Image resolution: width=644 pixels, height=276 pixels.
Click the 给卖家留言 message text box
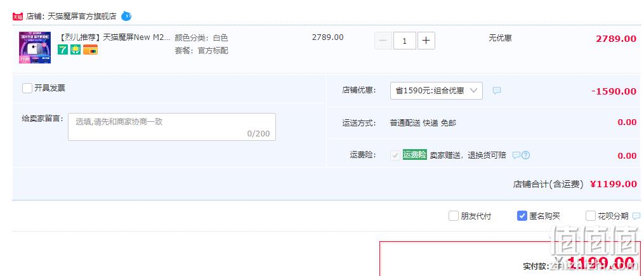172,127
